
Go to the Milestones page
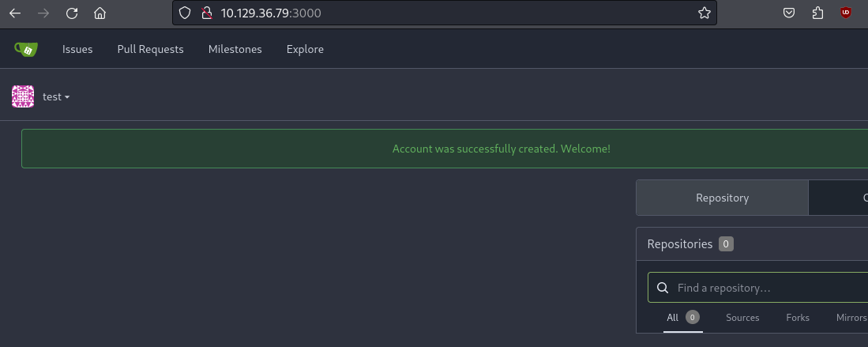point(235,49)
